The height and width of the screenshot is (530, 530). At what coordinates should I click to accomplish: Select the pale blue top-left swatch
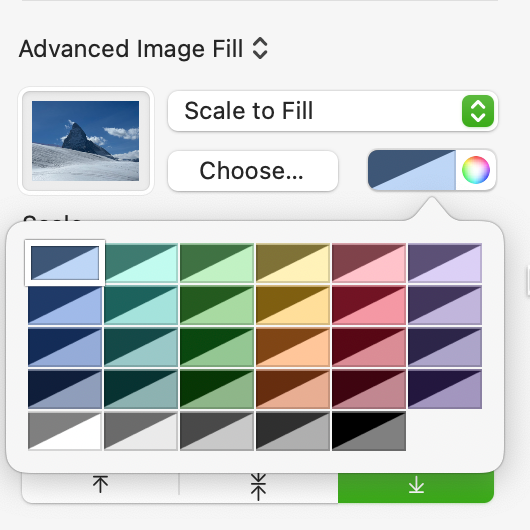coord(65,263)
